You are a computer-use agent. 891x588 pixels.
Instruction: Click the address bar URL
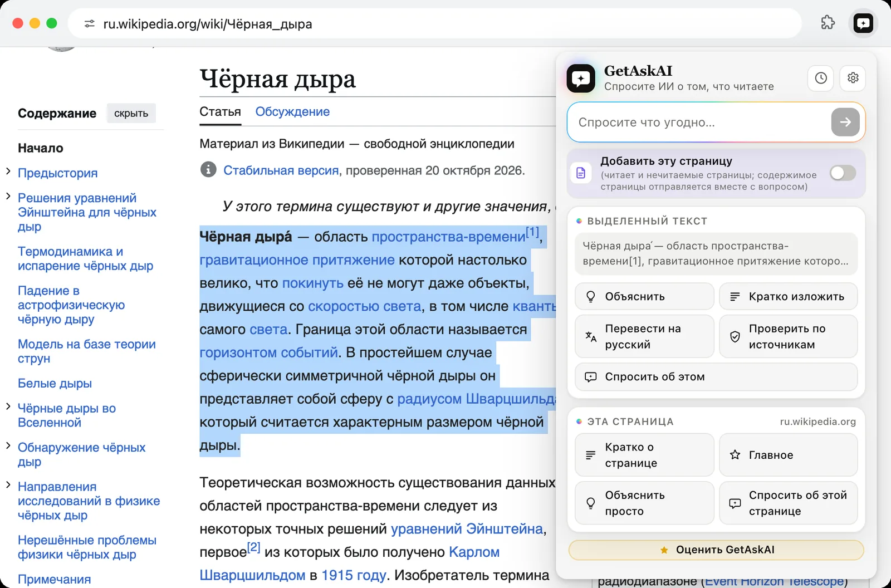pyautogui.click(x=208, y=24)
